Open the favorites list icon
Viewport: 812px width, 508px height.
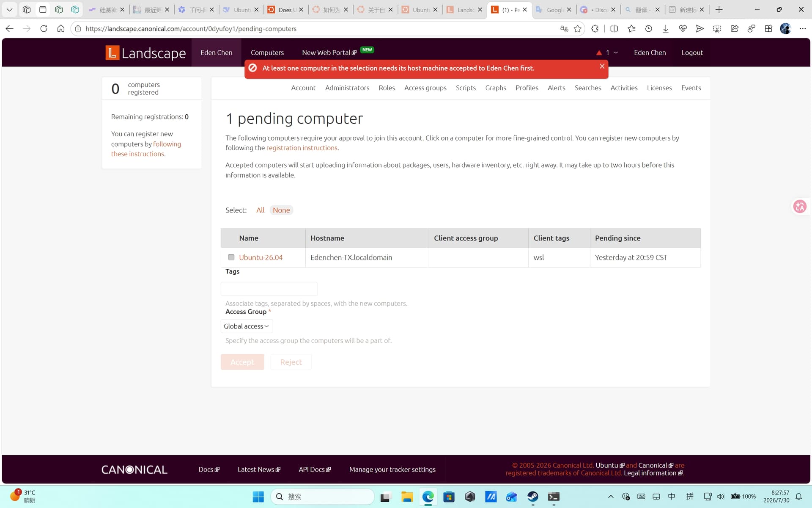(631, 29)
